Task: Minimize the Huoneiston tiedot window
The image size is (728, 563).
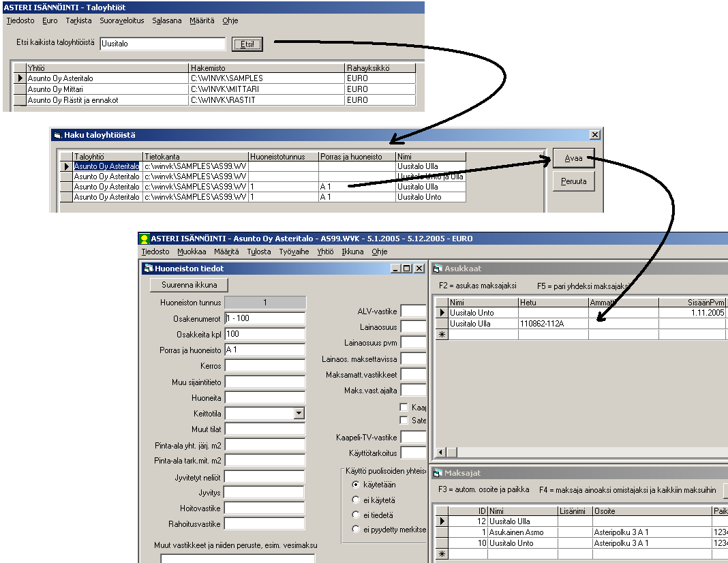Action: point(395,269)
